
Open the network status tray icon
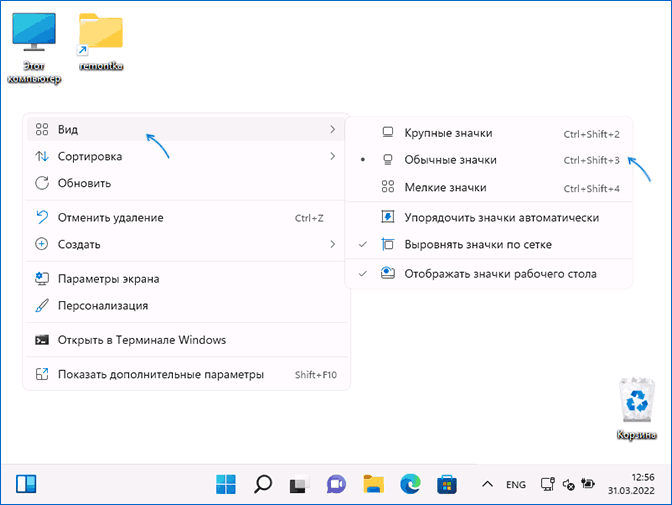pos(548,484)
